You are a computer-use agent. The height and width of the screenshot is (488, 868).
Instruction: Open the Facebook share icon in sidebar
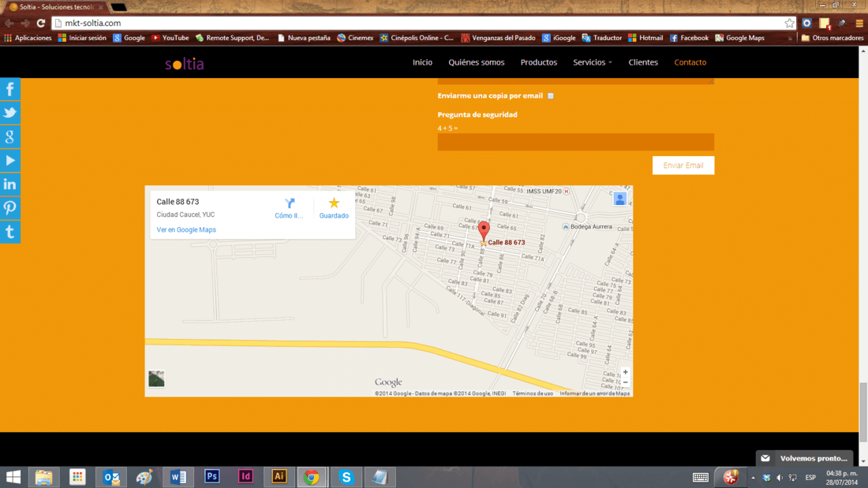coord(10,89)
